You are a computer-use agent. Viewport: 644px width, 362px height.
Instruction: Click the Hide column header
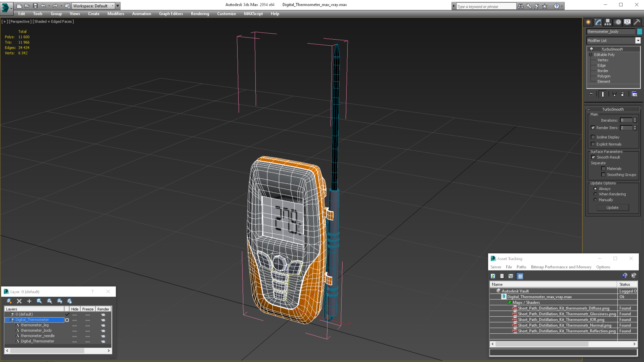[x=74, y=309]
